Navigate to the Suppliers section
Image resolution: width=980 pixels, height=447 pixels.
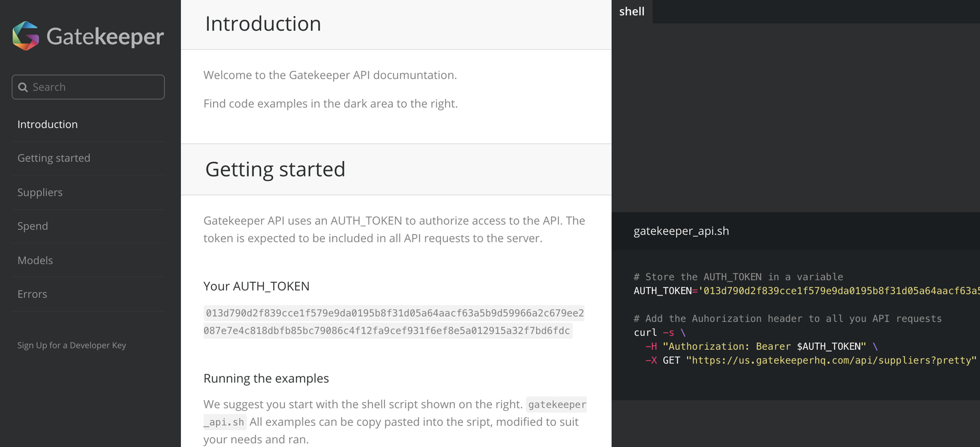[40, 192]
